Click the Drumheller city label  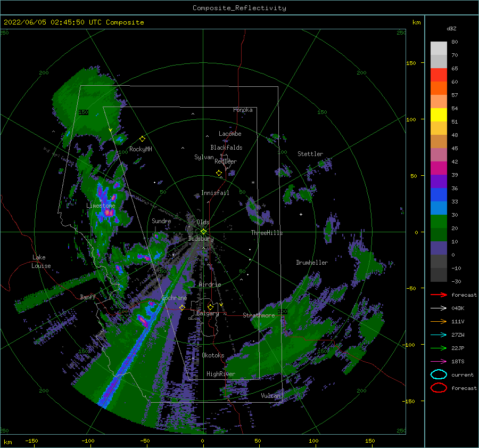point(312,263)
